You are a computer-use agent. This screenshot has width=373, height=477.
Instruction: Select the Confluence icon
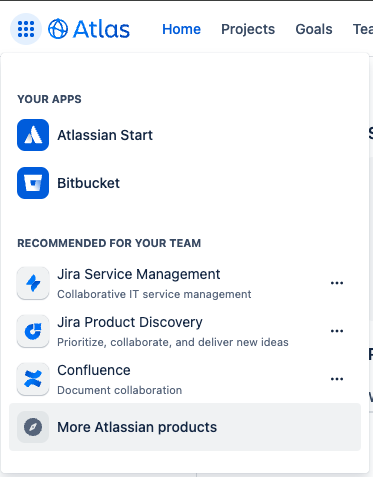pyautogui.click(x=33, y=379)
